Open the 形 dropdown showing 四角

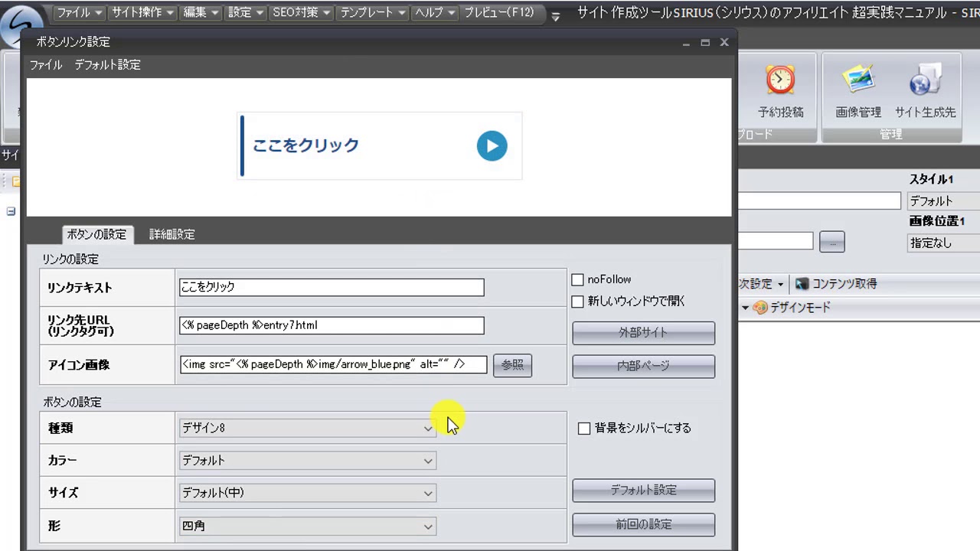(308, 526)
